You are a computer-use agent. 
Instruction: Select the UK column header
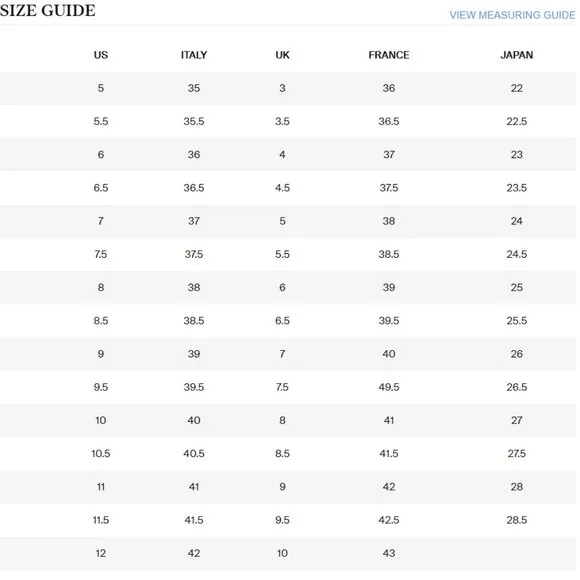282,55
